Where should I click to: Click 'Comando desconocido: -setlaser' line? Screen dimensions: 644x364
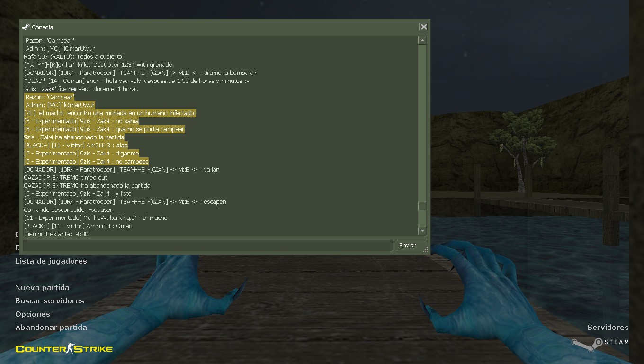pos(68,210)
